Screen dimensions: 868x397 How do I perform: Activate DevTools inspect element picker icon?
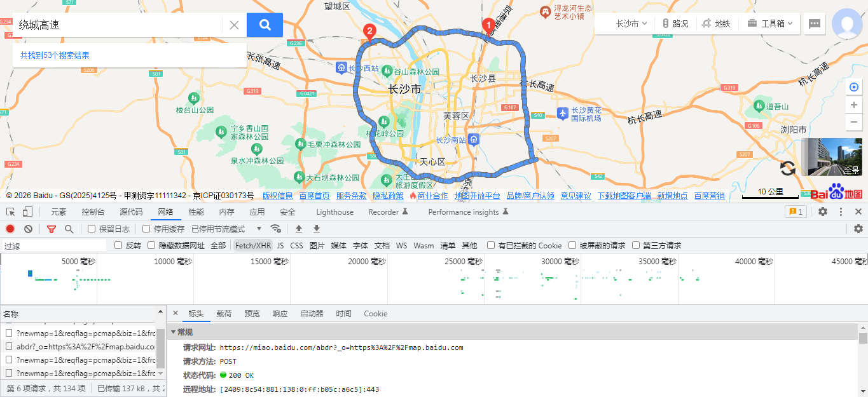coord(11,212)
